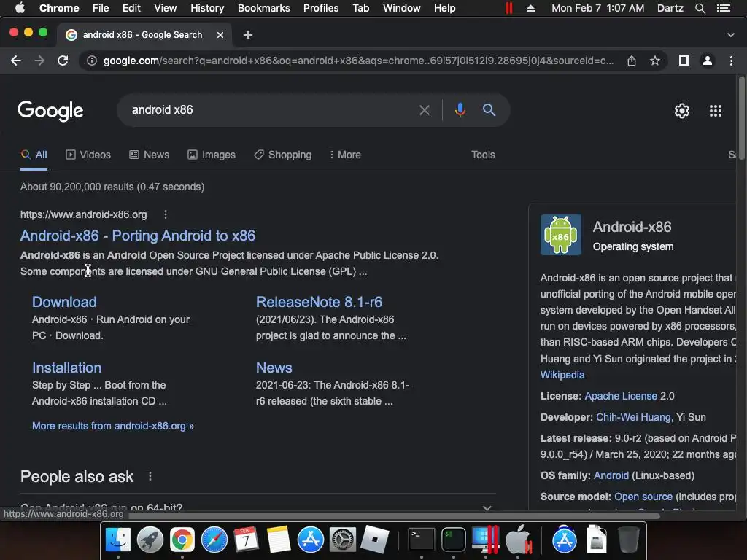Open the Chrome profile avatar
Screen dimensions: 747x560
pos(708,61)
